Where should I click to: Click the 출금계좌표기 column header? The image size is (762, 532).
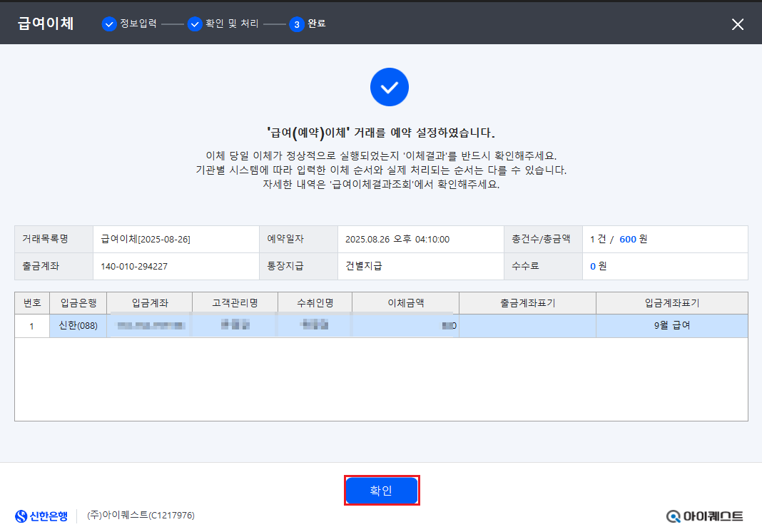click(x=527, y=303)
